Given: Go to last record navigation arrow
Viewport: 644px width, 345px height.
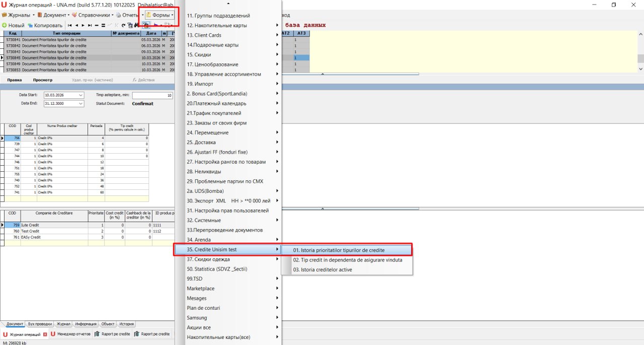Looking at the screenshot, I should pyautogui.click(x=90, y=25).
